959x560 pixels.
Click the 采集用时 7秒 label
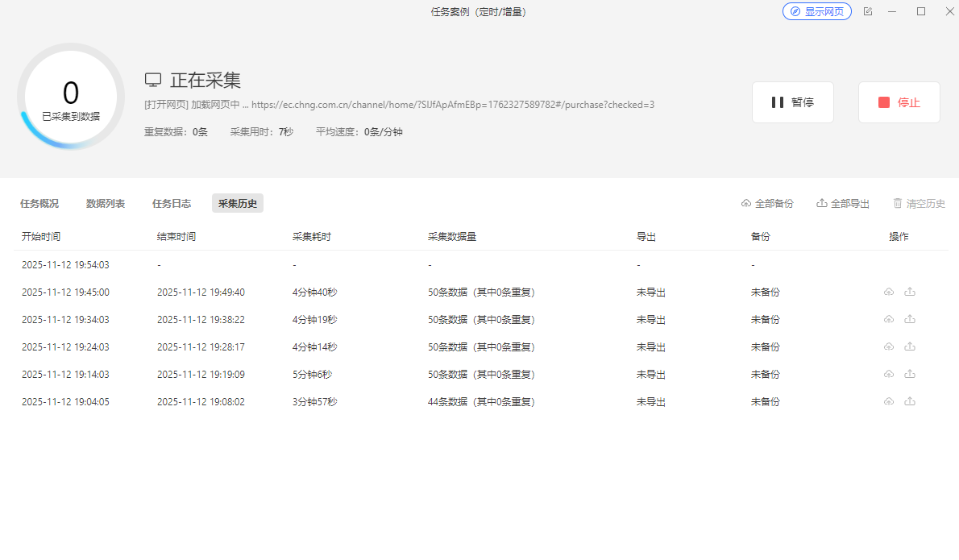pos(262,132)
